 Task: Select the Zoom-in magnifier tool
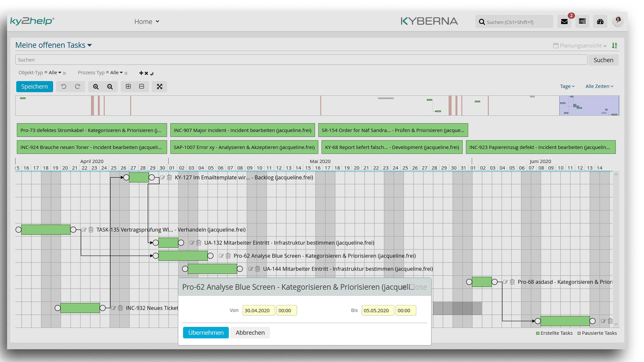[x=96, y=86]
